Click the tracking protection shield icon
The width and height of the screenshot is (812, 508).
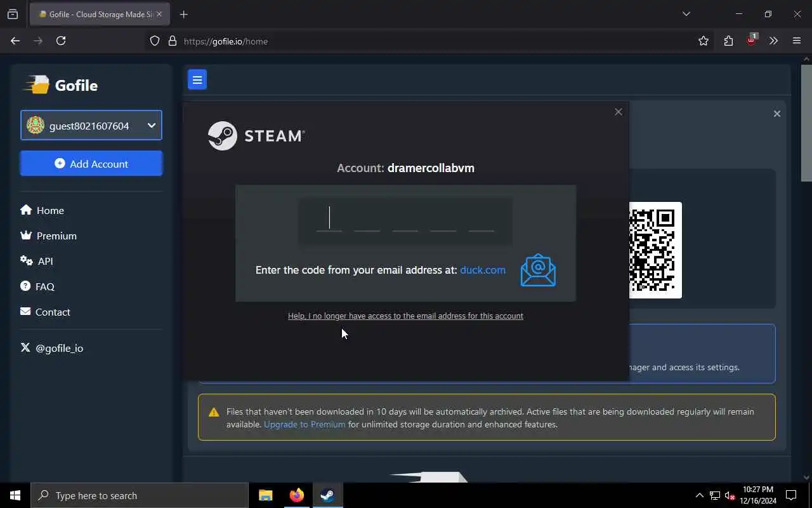(x=155, y=41)
